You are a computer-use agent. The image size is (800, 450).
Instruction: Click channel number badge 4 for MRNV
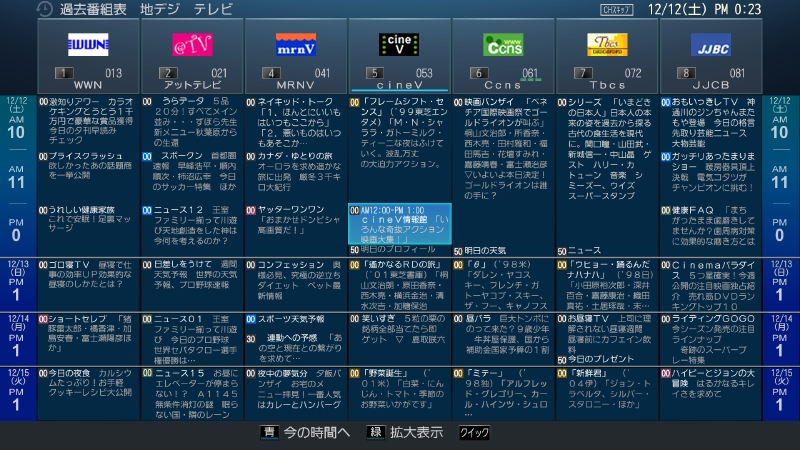point(271,73)
